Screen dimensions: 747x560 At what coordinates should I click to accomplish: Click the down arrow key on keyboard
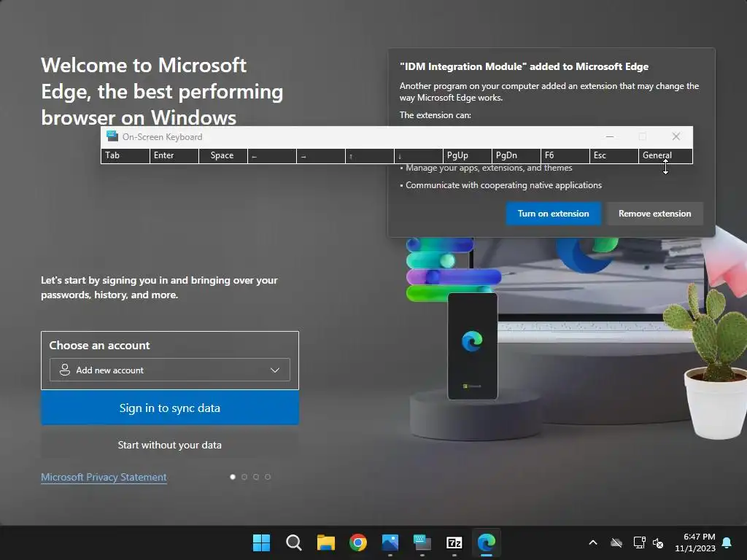click(x=418, y=156)
